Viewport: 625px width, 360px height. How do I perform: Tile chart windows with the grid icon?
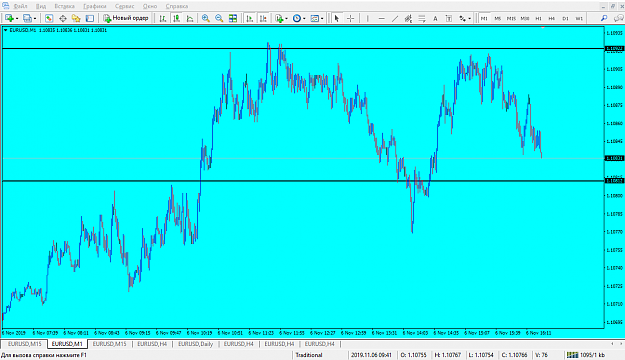[x=233, y=18]
